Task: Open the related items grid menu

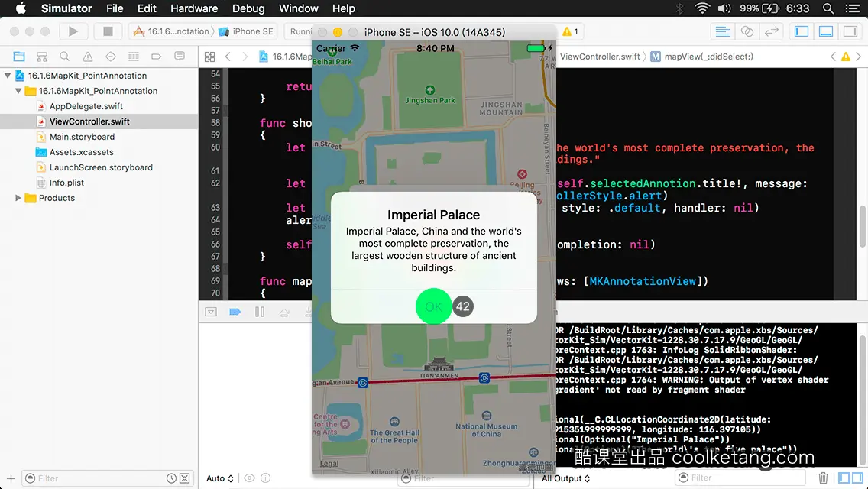Action: pos(210,57)
